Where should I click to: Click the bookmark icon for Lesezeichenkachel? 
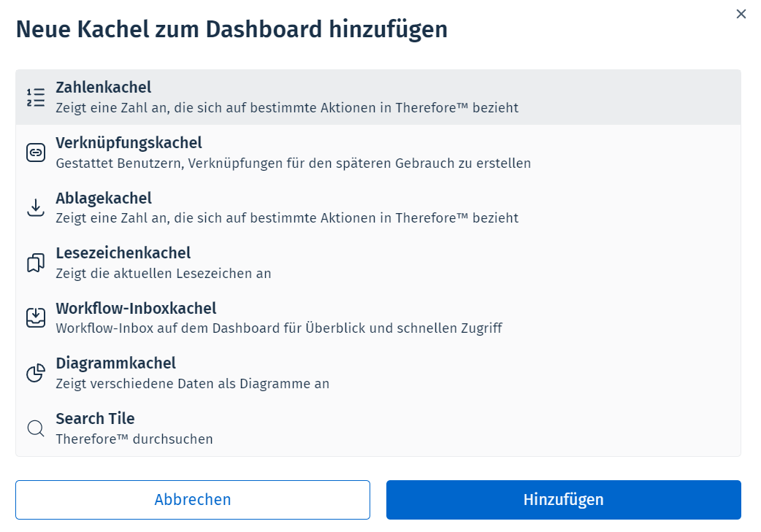pos(36,263)
